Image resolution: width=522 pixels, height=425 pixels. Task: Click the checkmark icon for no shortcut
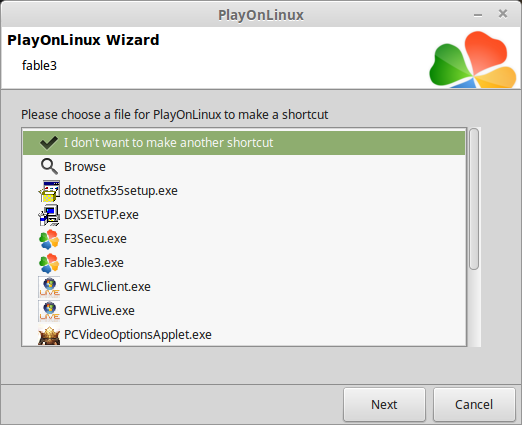[49, 143]
